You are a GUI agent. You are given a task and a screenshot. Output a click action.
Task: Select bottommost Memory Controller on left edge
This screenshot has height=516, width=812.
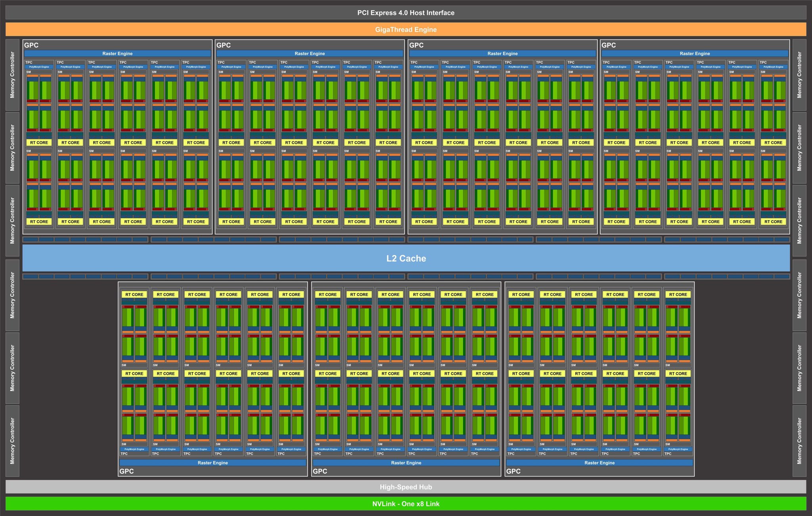coord(12,441)
